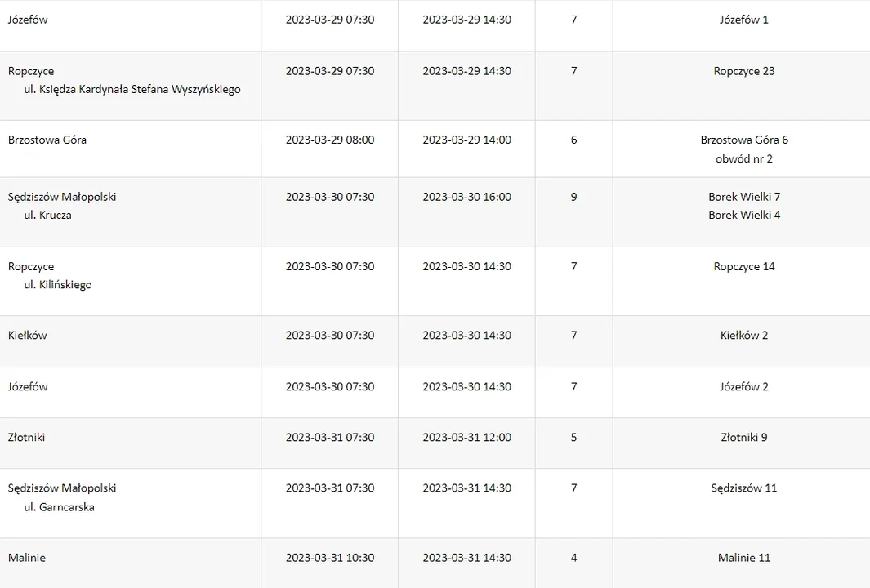Click the Józefów 1 cell
Screen dimensions: 870x588
coord(743,20)
